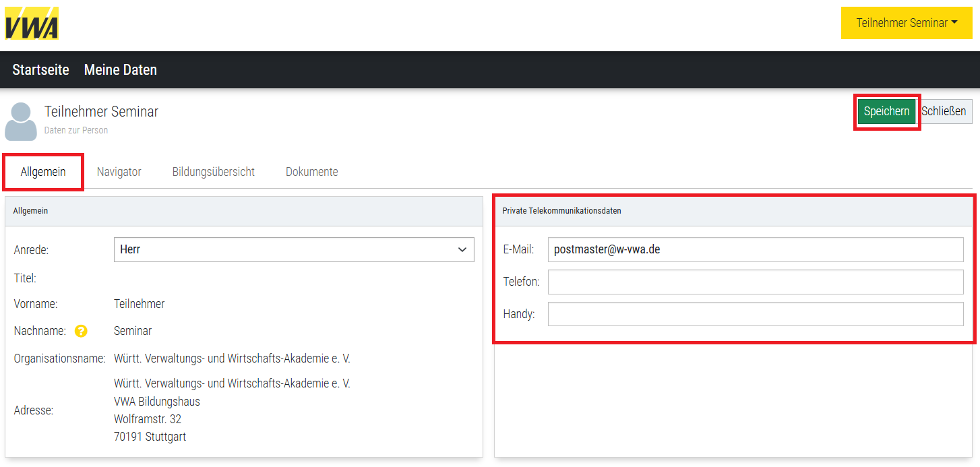Switch to the Dokumente tab
The height and width of the screenshot is (467, 980).
(311, 172)
